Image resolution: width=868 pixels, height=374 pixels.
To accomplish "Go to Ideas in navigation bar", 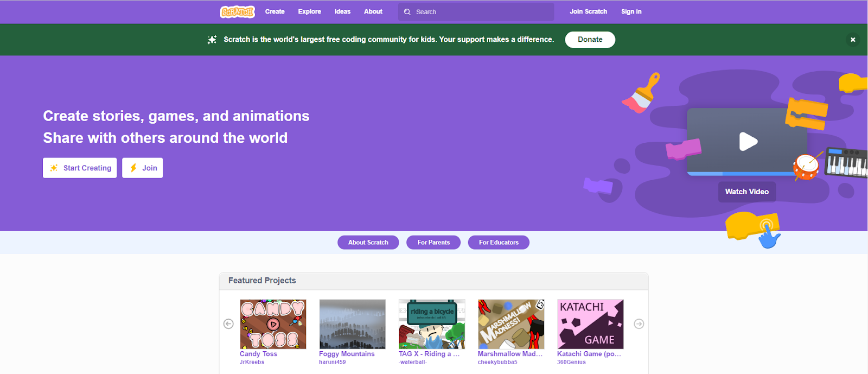I will click(x=342, y=11).
